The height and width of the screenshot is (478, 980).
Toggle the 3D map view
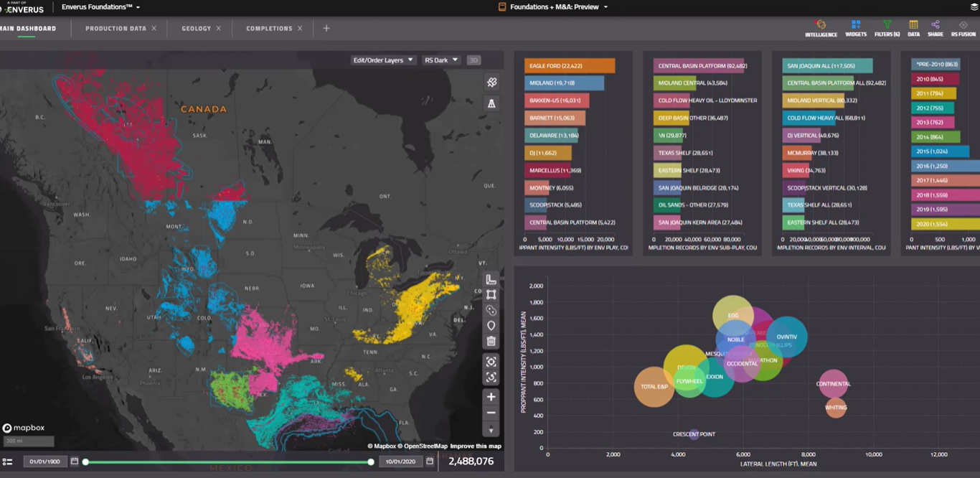(x=473, y=60)
